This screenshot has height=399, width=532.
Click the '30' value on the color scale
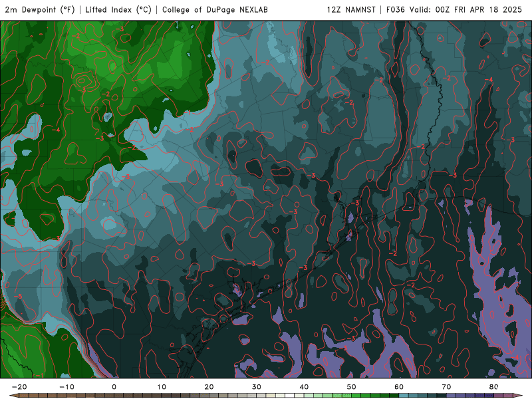[x=257, y=387]
